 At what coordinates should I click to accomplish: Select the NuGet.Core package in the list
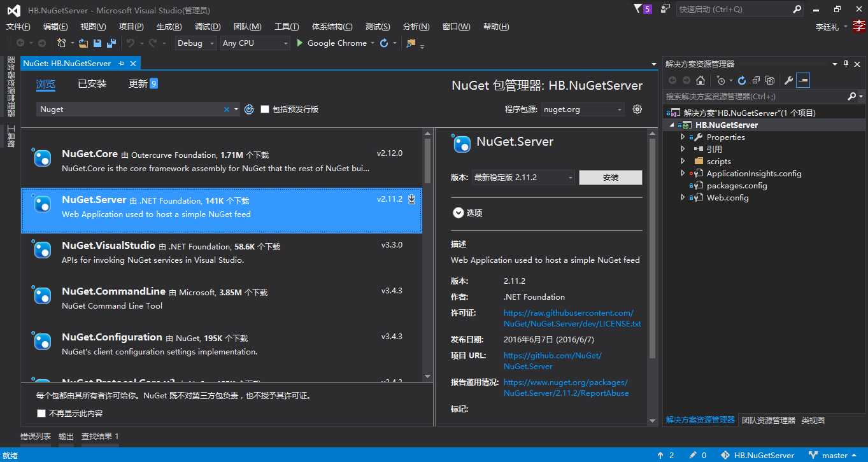222,165
